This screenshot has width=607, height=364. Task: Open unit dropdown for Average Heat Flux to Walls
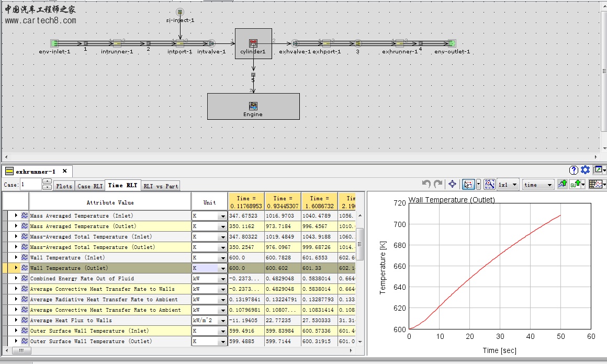click(x=222, y=320)
